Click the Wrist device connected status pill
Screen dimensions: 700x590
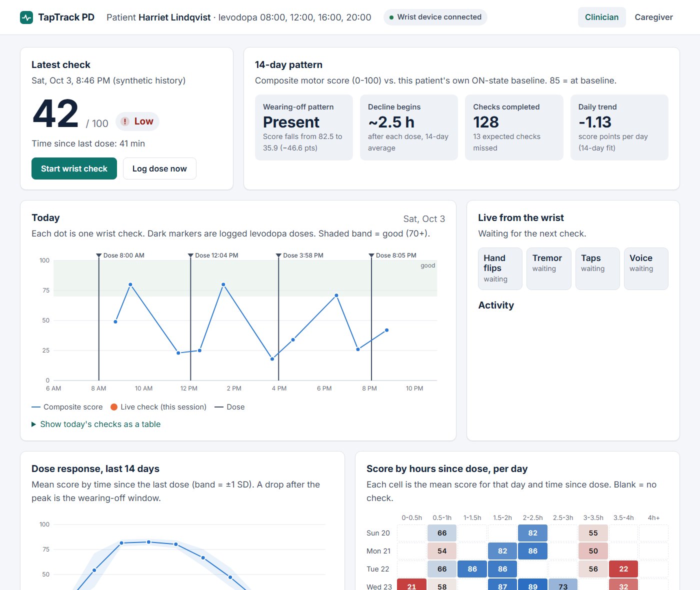click(435, 17)
